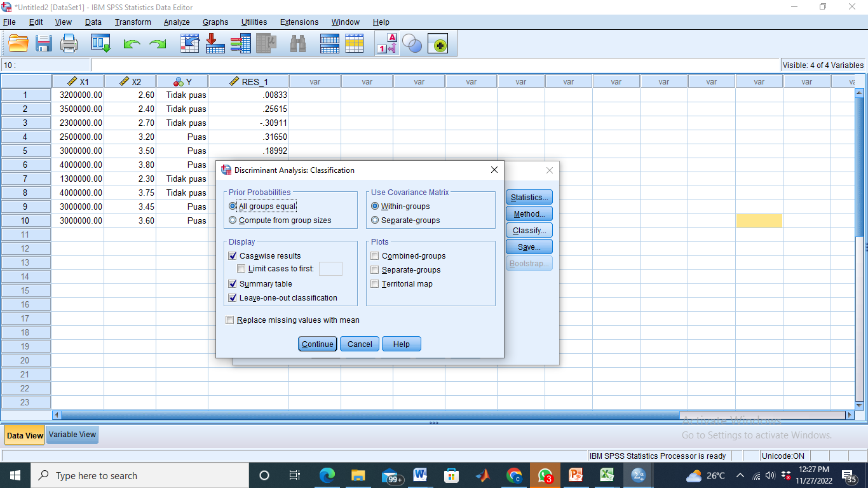This screenshot has height=488, width=868.
Task: Open the Recall recently used dialogs icon
Action: [x=100, y=44]
